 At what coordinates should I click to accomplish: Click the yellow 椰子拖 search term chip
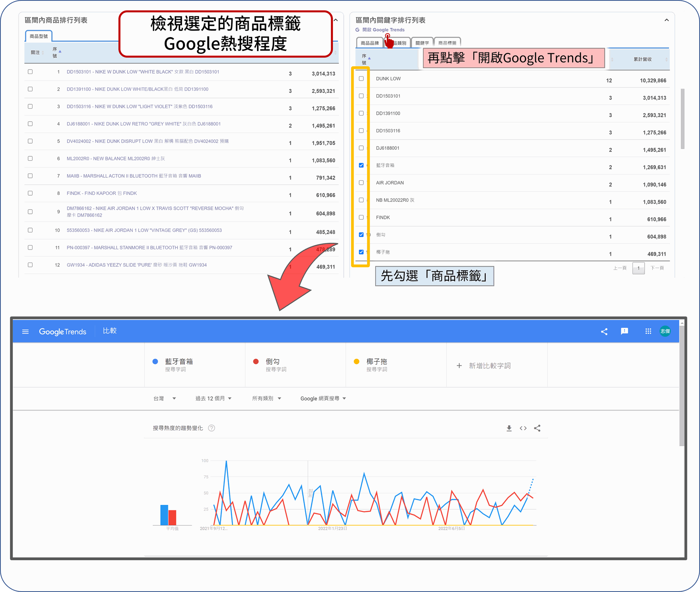[x=396, y=365]
